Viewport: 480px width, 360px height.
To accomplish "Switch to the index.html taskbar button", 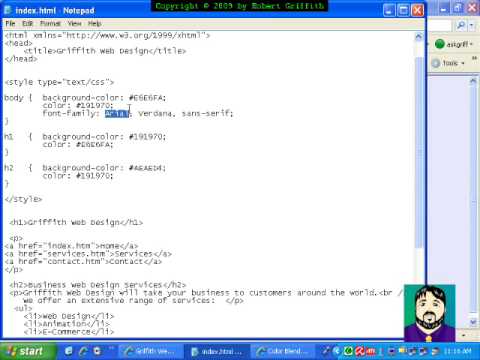I will pos(217,351).
